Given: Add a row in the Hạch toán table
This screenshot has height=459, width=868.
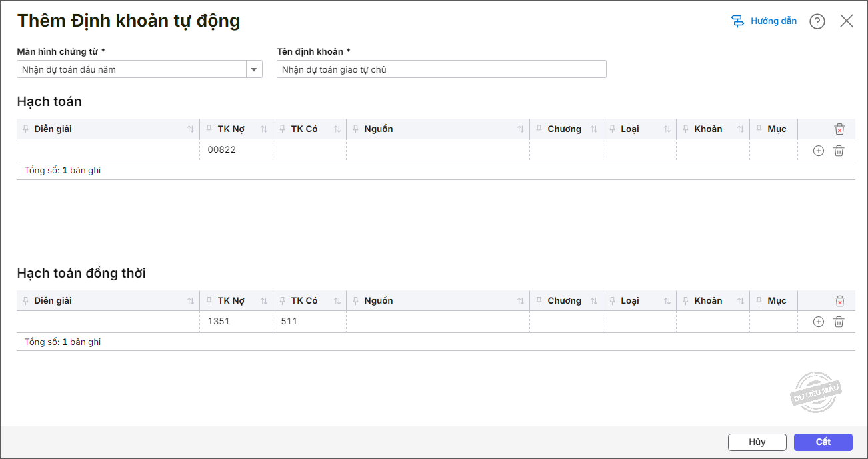Looking at the screenshot, I should (819, 151).
